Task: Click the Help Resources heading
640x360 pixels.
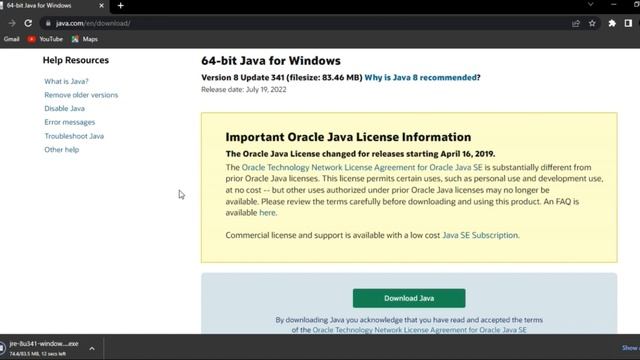Action: click(76, 60)
